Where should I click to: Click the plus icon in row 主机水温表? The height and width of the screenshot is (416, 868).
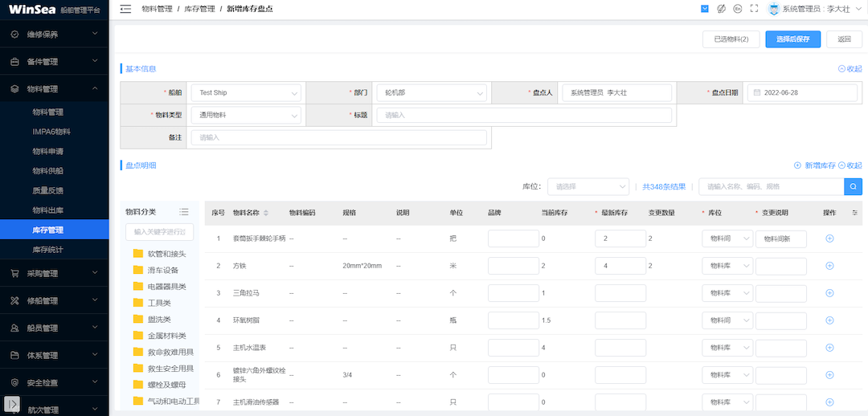[x=829, y=348]
